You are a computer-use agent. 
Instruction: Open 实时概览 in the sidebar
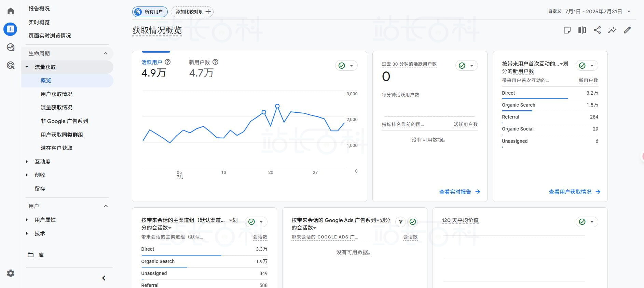39,22
